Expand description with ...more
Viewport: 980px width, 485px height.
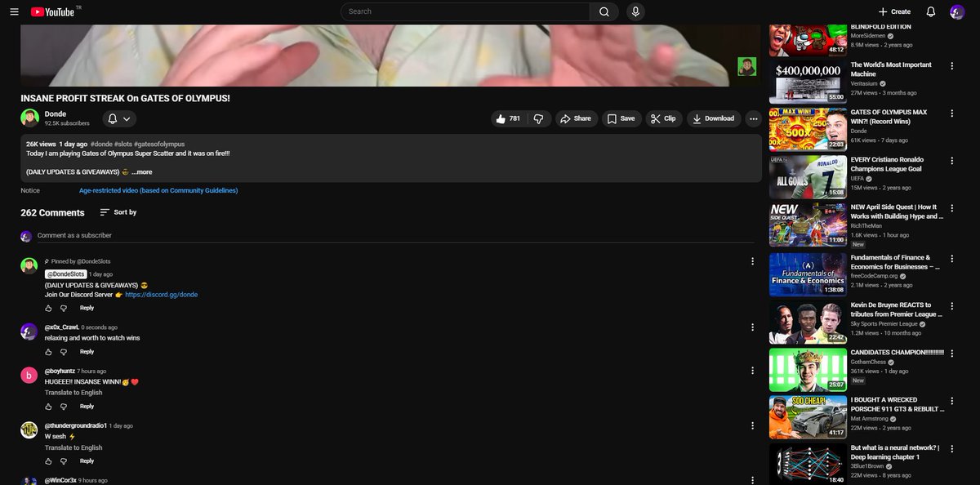(x=141, y=172)
